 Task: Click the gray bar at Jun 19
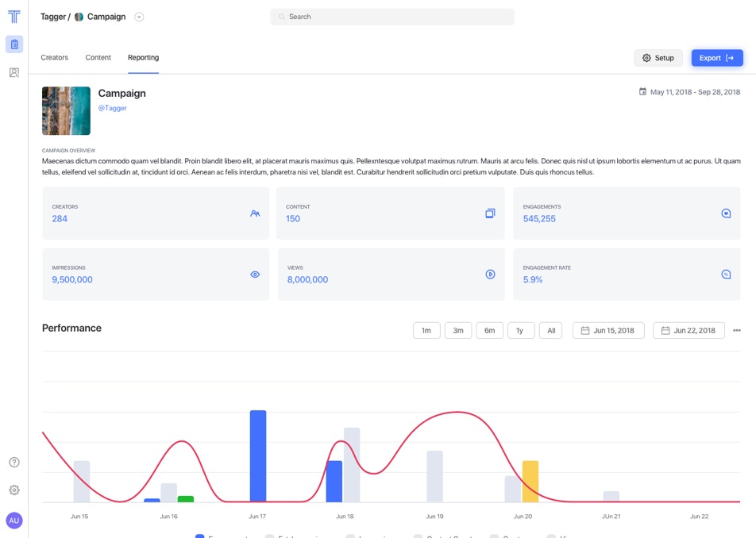tap(435, 476)
